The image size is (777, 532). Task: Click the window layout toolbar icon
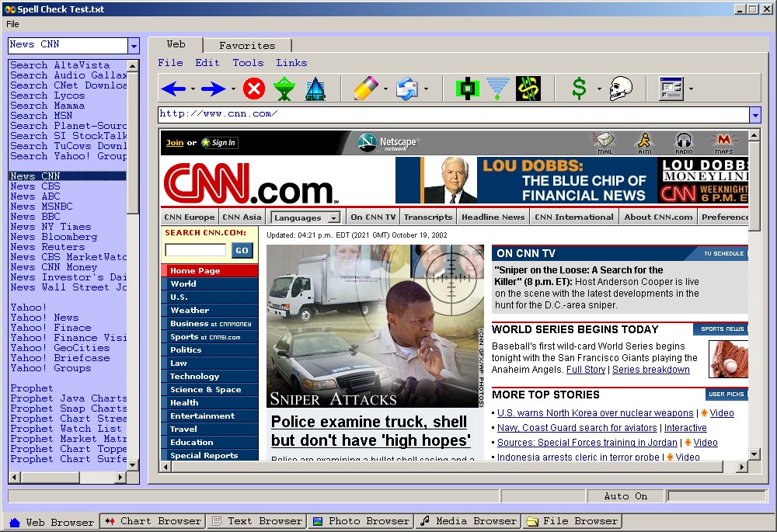671,89
